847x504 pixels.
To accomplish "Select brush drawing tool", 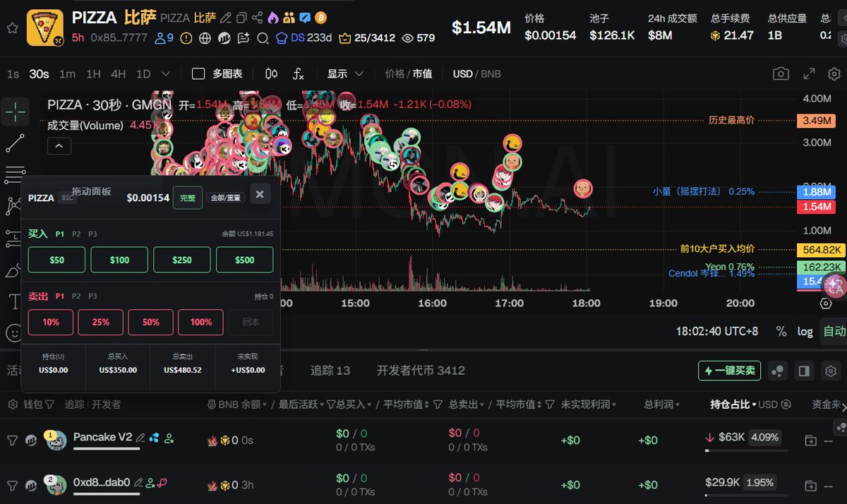I will 14,270.
